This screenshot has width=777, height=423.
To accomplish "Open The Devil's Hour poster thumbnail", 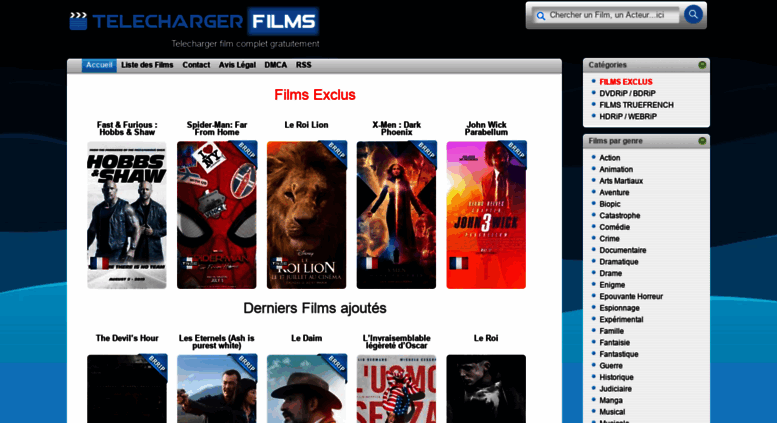I will pyautogui.click(x=127, y=389).
